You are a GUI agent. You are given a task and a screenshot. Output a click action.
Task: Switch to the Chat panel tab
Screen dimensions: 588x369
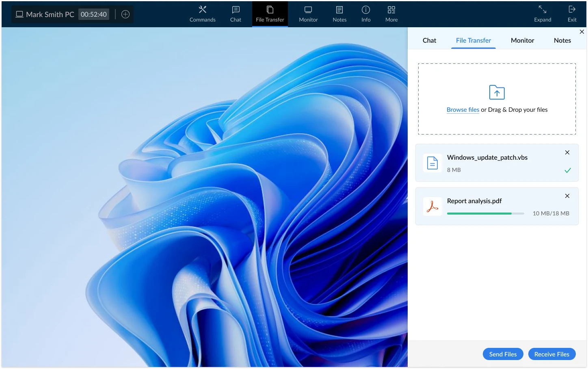pos(429,40)
